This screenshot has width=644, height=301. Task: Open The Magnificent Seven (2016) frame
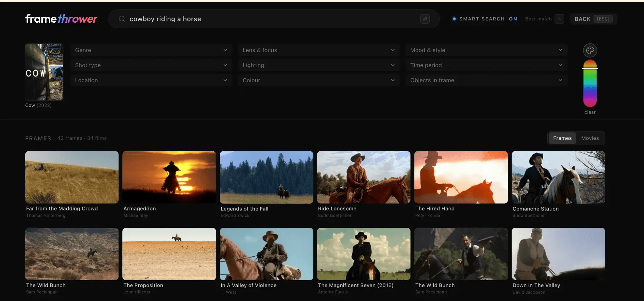[x=364, y=254]
